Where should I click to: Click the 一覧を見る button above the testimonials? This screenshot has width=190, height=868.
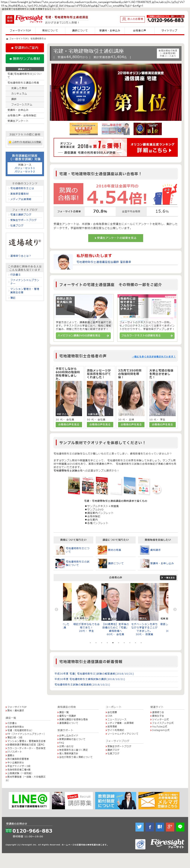tap(168, 578)
